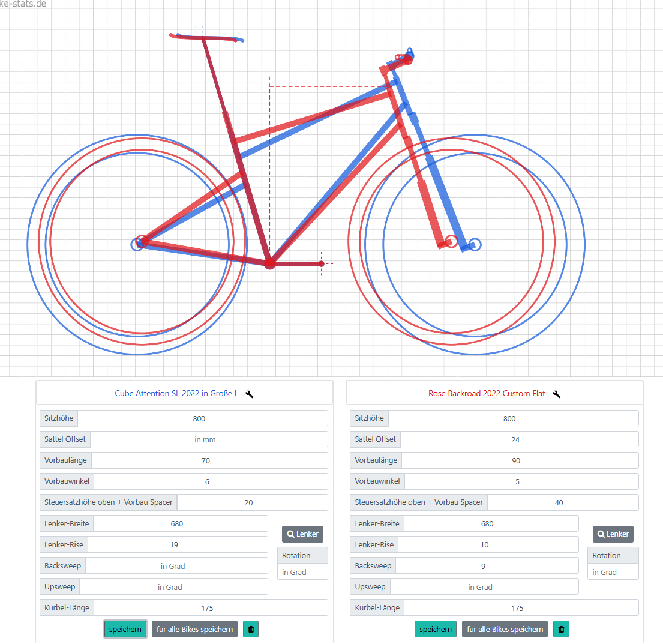This screenshot has height=644, width=663.
Task: Select the Cube Lenker-Rise field showing 19
Action: coord(178,544)
